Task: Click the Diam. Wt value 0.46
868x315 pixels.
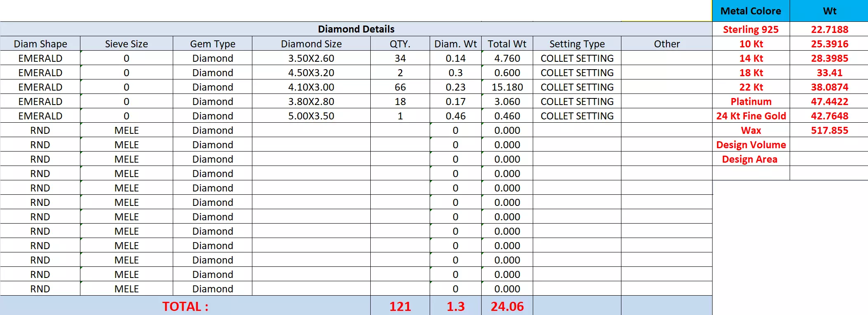Action: click(456, 116)
